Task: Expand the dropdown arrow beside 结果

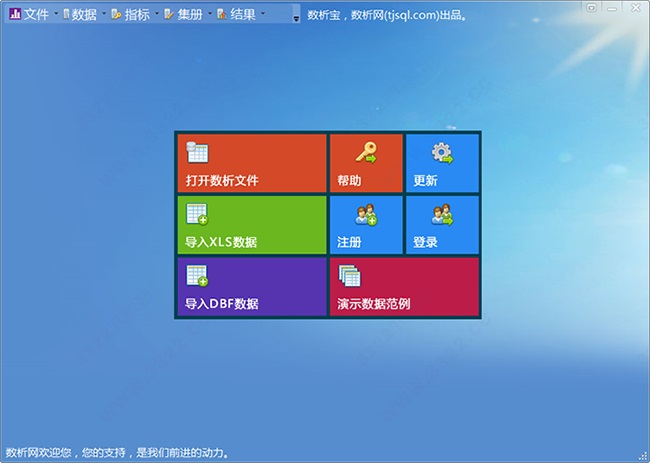Action: pos(263,14)
